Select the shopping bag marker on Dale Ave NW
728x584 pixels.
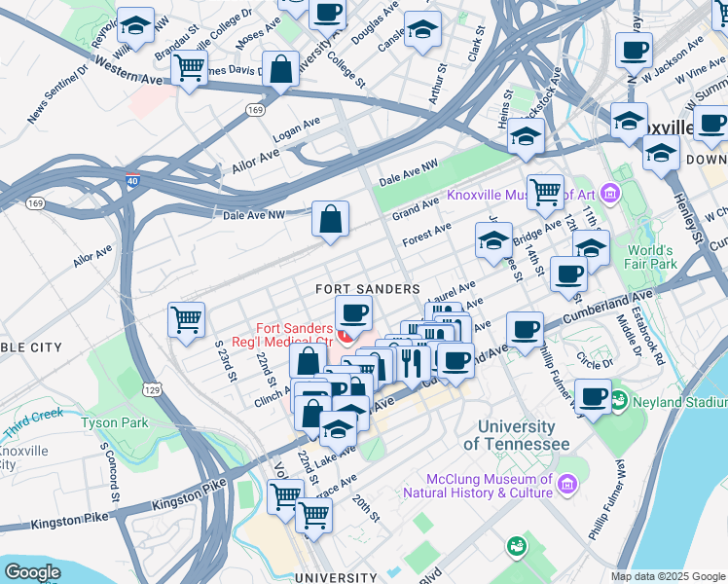pos(330,221)
